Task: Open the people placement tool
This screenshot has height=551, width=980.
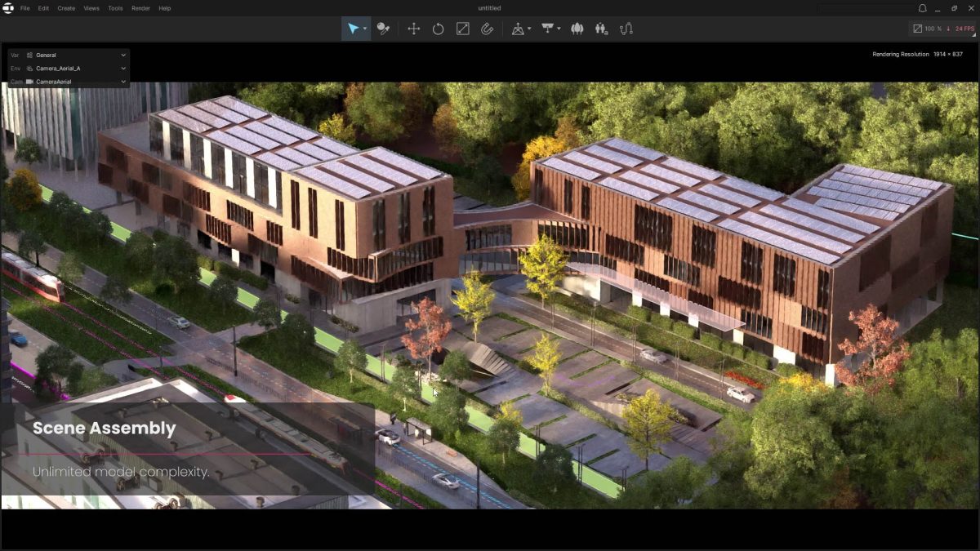Action: [600, 29]
